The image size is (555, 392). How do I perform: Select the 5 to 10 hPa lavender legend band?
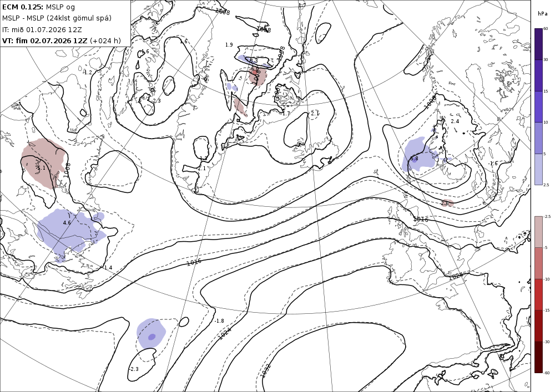(x=538, y=138)
